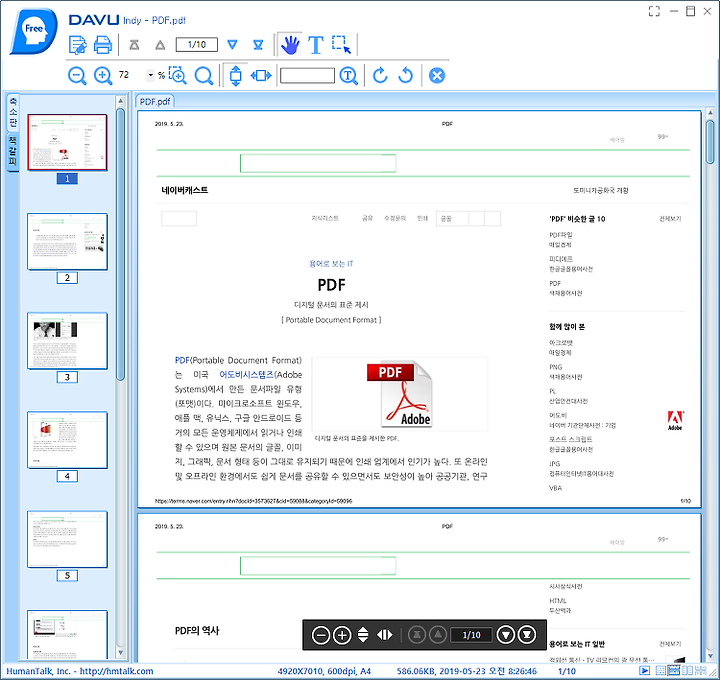Screen dimensions: 720x680
Task: Click the document scrollbar up arrow
Action: (x=710, y=112)
